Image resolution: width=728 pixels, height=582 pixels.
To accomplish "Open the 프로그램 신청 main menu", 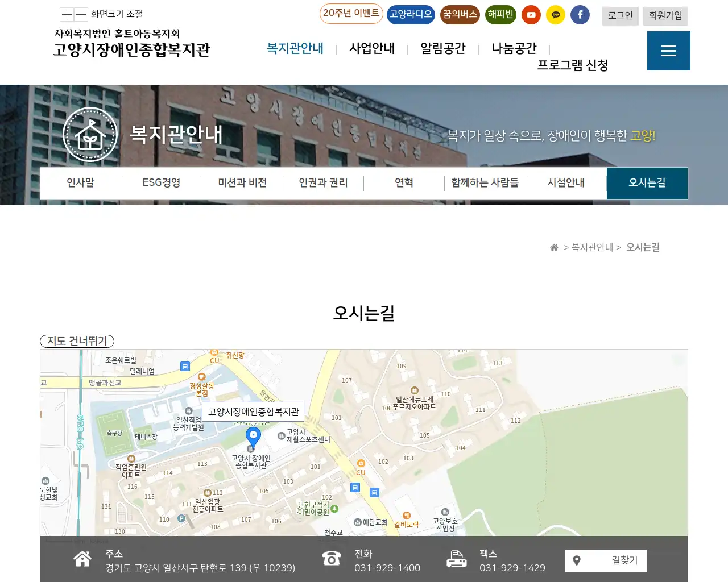I will (573, 65).
